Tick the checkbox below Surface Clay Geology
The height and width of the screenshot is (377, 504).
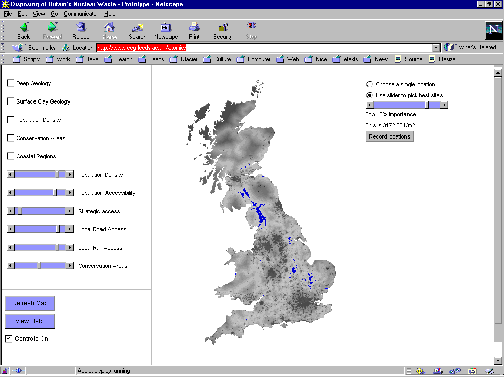point(11,119)
